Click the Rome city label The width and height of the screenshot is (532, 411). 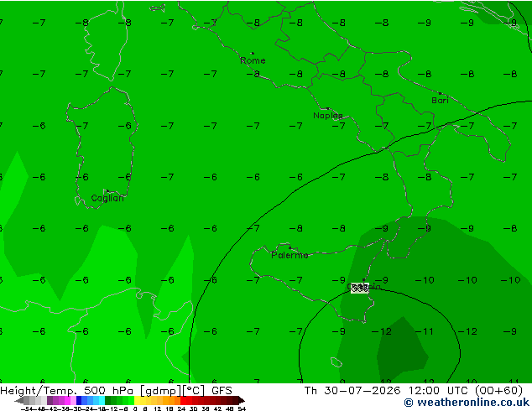[x=253, y=60]
